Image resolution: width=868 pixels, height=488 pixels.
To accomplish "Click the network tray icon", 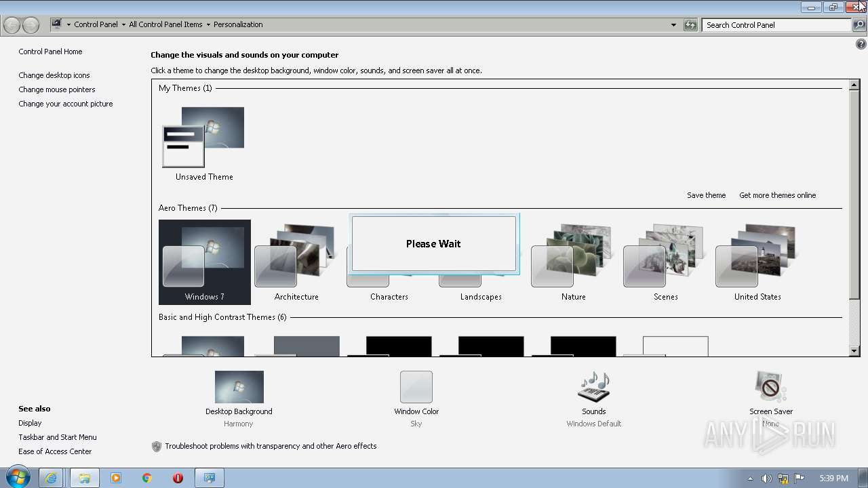I will pyautogui.click(x=783, y=479).
